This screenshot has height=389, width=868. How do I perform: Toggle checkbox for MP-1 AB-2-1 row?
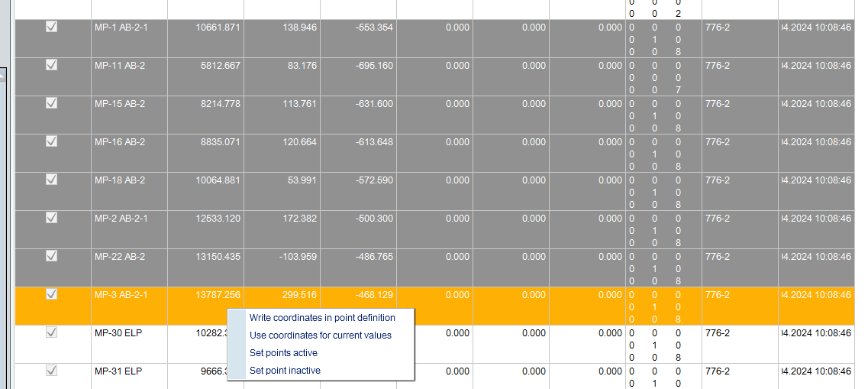pyautogui.click(x=52, y=27)
